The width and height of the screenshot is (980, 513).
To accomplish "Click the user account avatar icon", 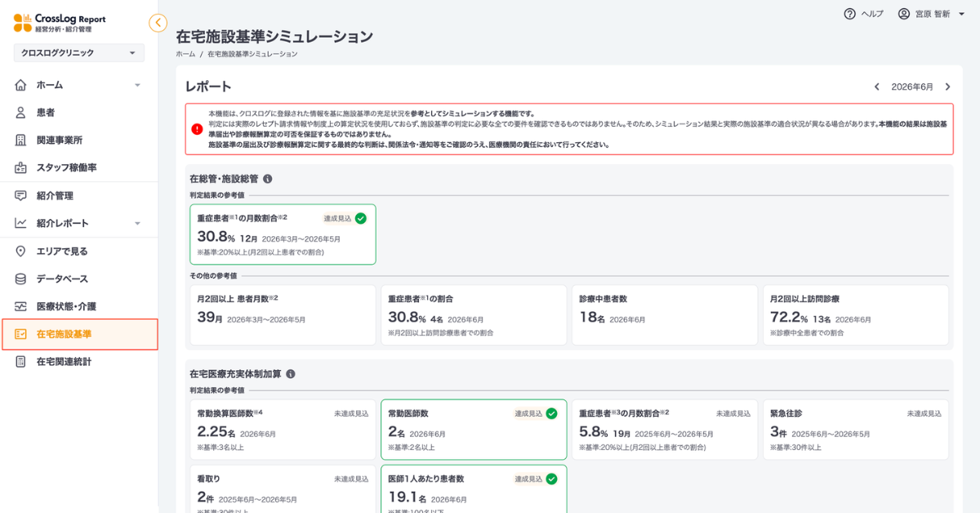I will 904,14.
